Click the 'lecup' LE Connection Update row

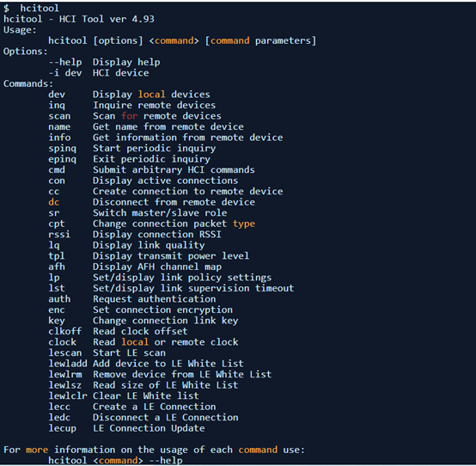pyautogui.click(x=126, y=429)
